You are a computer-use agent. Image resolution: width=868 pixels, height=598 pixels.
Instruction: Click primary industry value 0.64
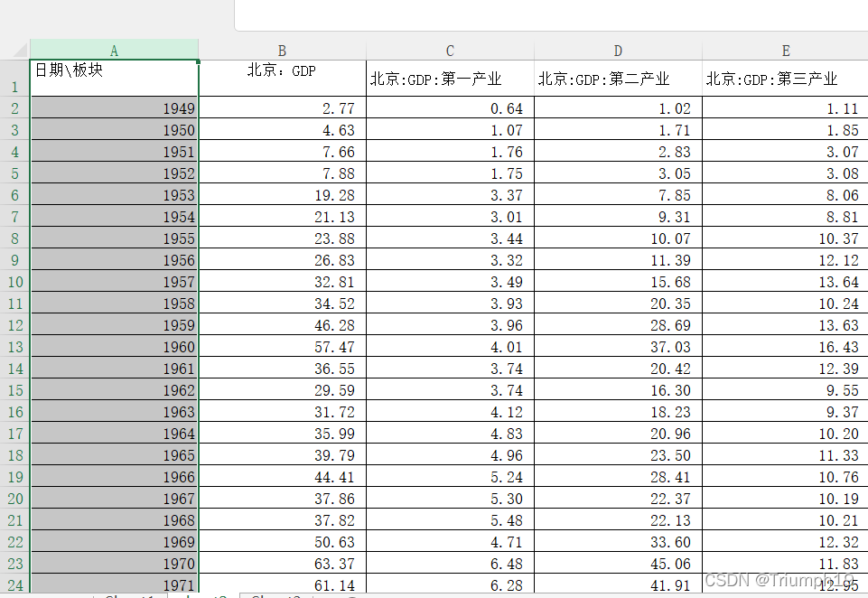(x=450, y=108)
